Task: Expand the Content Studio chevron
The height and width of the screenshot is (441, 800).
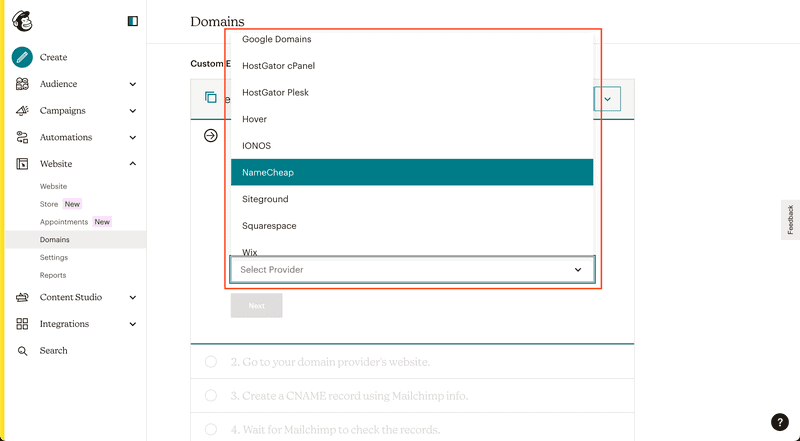Action: (x=133, y=298)
